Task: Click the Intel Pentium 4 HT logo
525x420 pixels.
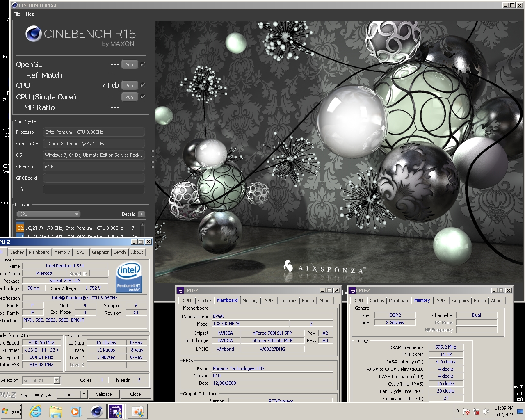Action: pos(129,278)
